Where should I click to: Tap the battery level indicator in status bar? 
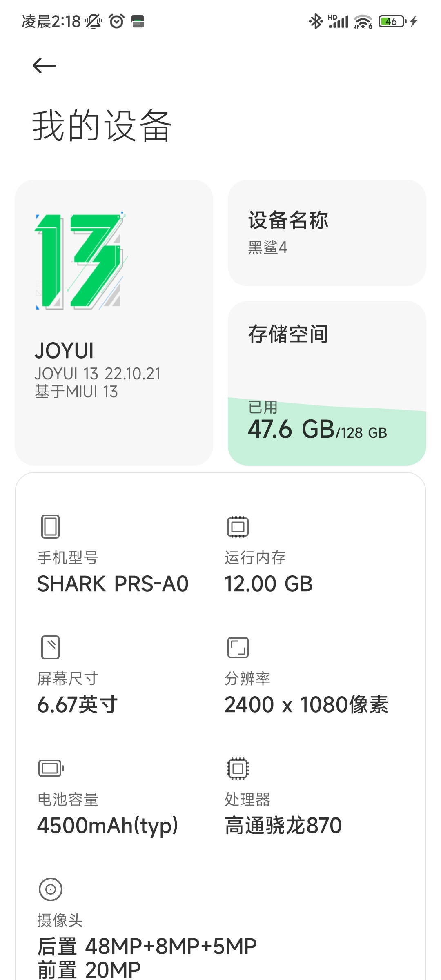coord(392,21)
